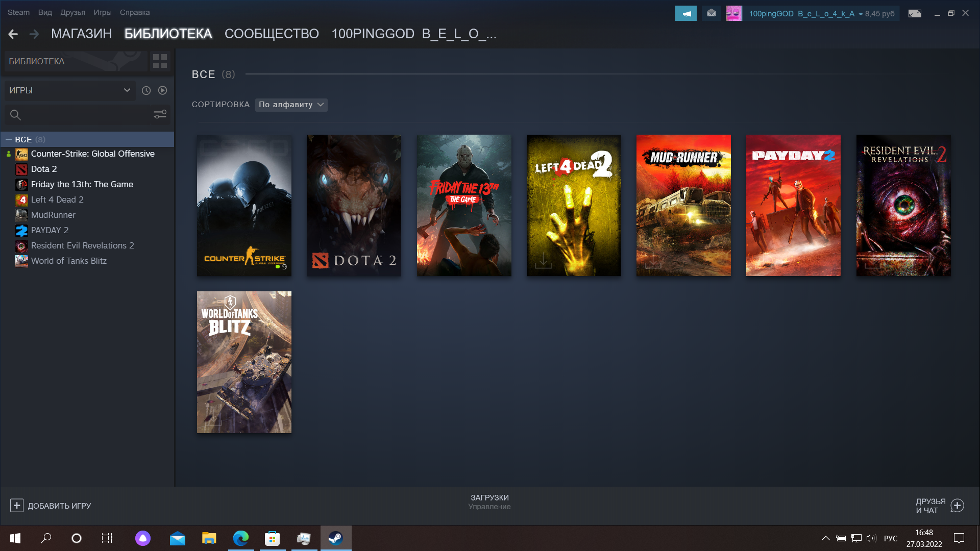Open the Friday the 13th cover tile
The image size is (980, 551).
pos(464,205)
